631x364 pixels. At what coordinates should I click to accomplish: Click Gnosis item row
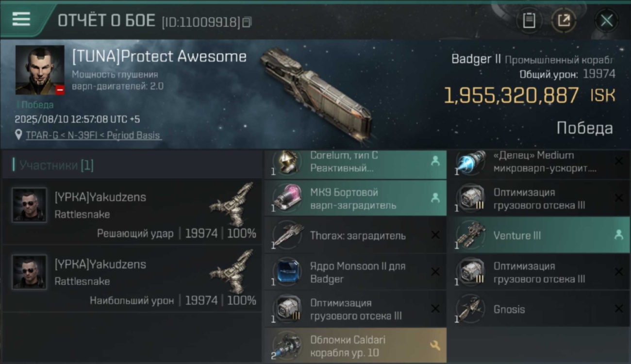(x=539, y=309)
